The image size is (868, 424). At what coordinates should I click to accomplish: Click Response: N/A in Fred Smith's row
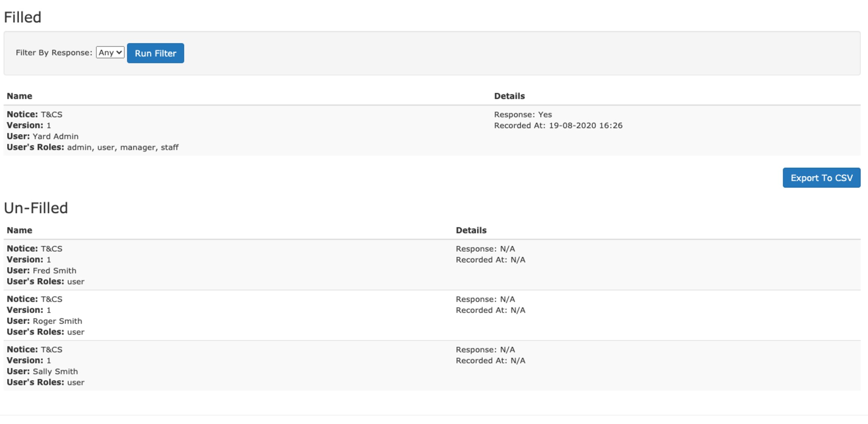pyautogui.click(x=485, y=249)
